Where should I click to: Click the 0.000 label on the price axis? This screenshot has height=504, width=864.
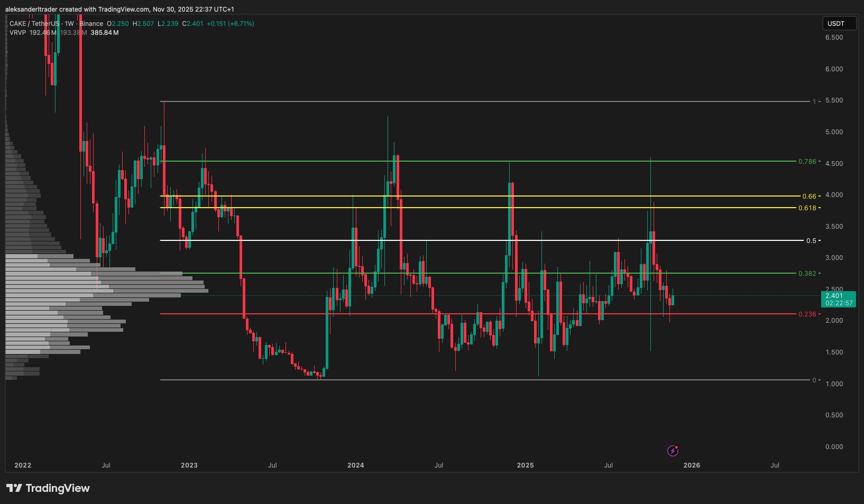click(834, 447)
